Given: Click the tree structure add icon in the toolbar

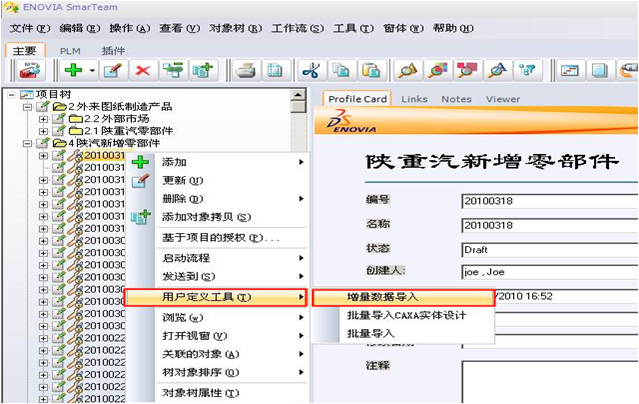Looking at the screenshot, I should (173, 71).
